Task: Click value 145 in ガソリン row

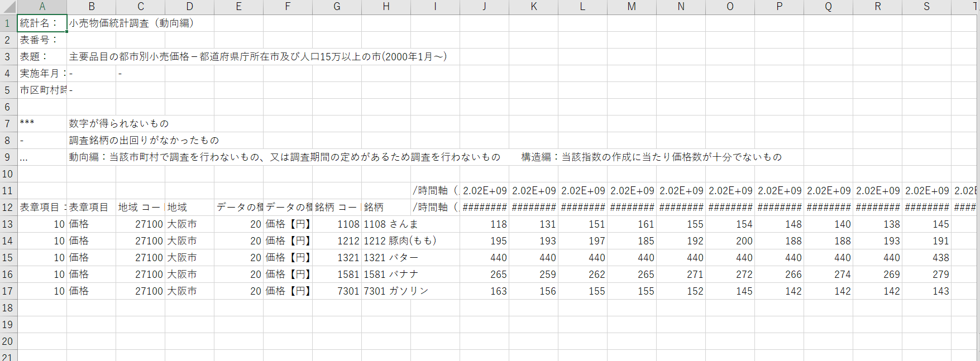Action: pyautogui.click(x=730, y=291)
